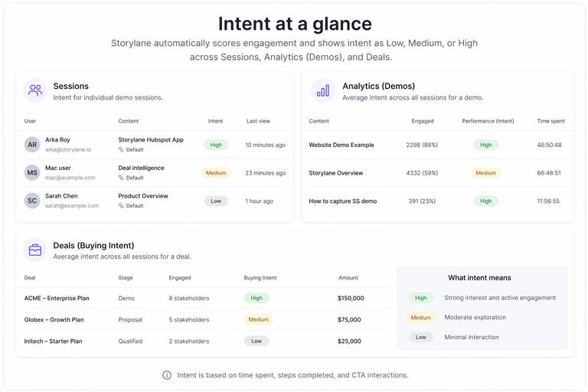Open How to capture SS demo

[343, 201]
